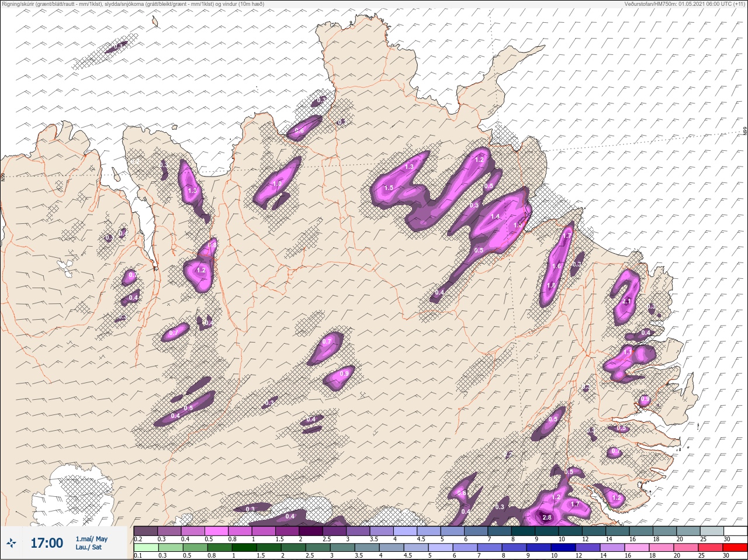Click the 1.6 precipitation value on the map
748x560 pixels.
click(x=556, y=266)
